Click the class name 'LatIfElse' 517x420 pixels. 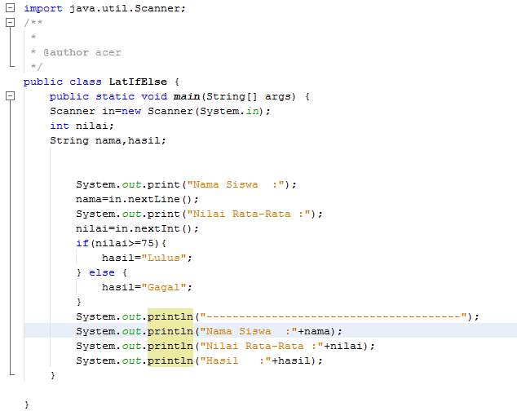(x=138, y=82)
